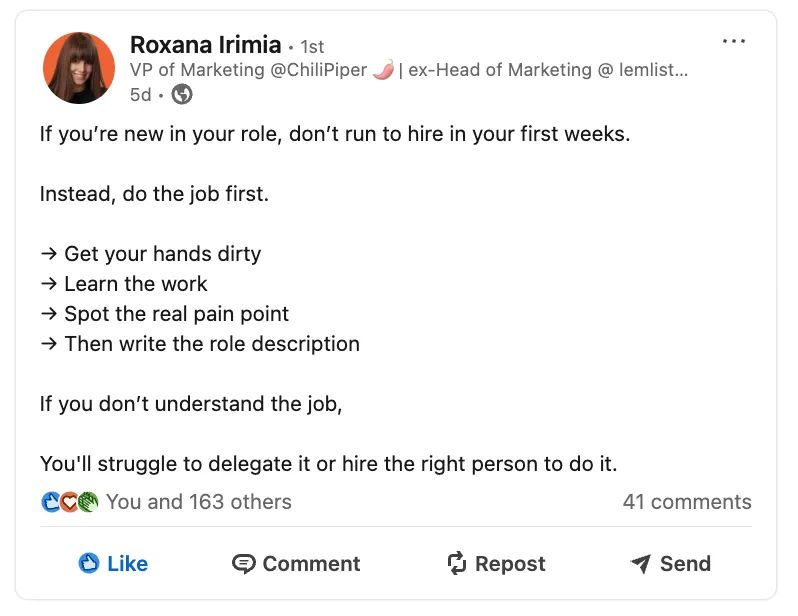Click the Repost arrows icon

(x=457, y=564)
